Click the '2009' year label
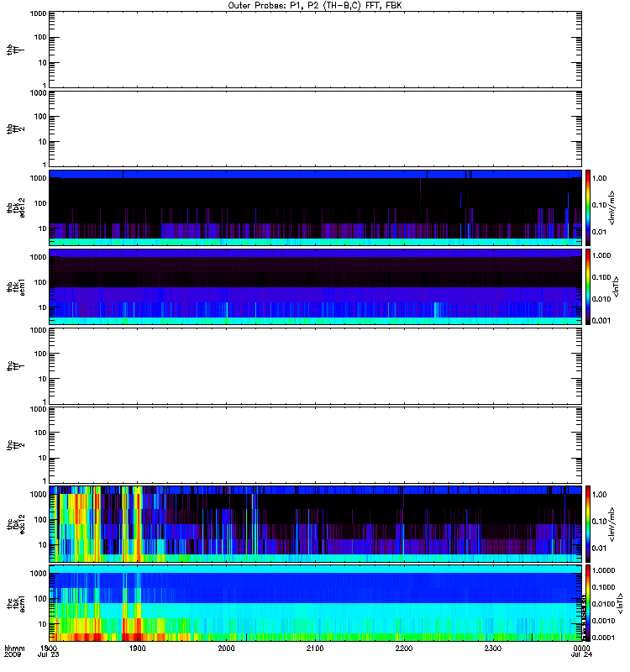630x672 pixels. (12, 654)
